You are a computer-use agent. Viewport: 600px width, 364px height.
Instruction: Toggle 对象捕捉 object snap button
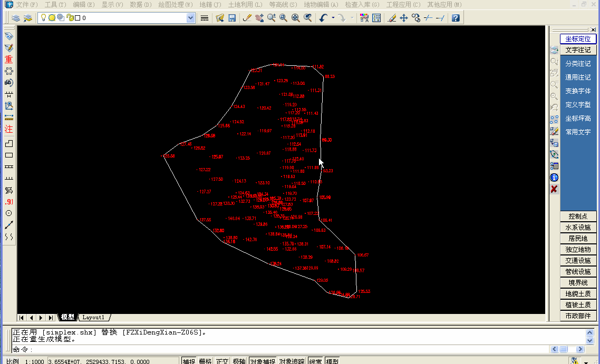263,361
